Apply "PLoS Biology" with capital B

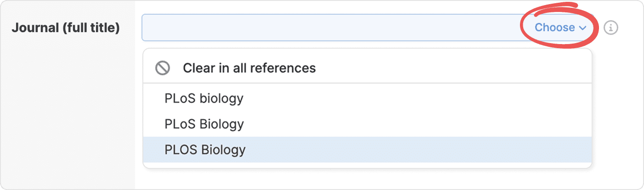204,124
